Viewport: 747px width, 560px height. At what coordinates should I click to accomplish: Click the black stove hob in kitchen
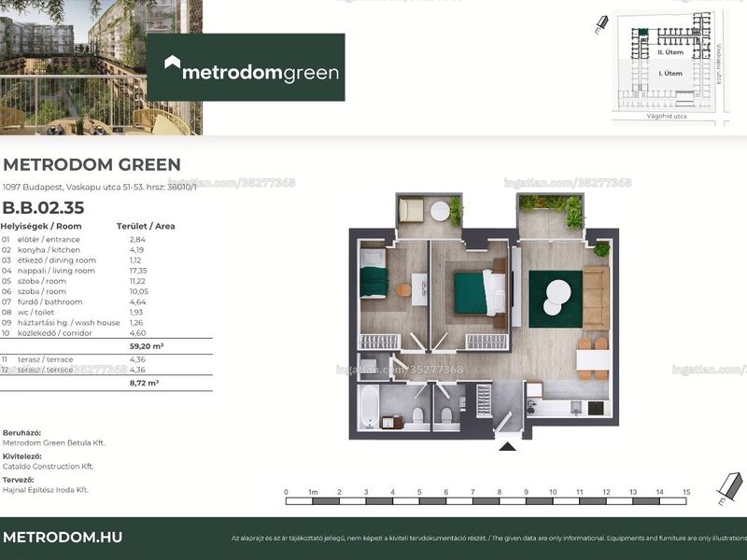tap(596, 409)
